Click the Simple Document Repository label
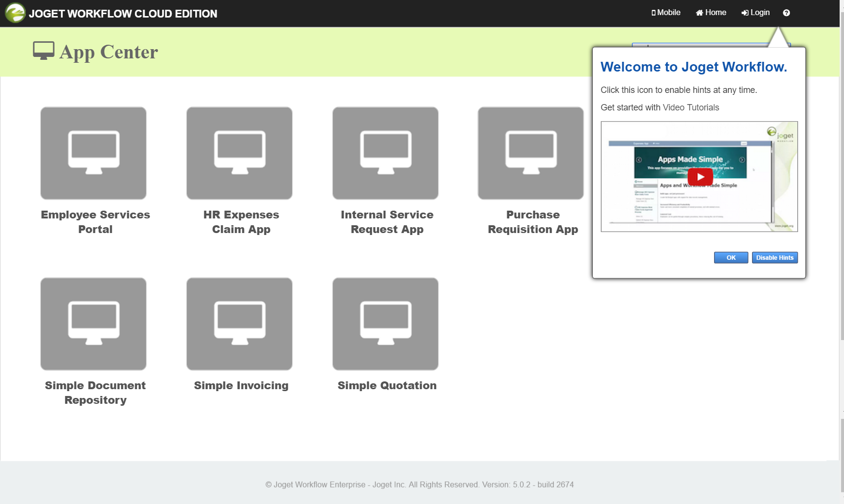This screenshot has width=844, height=504. [95, 393]
